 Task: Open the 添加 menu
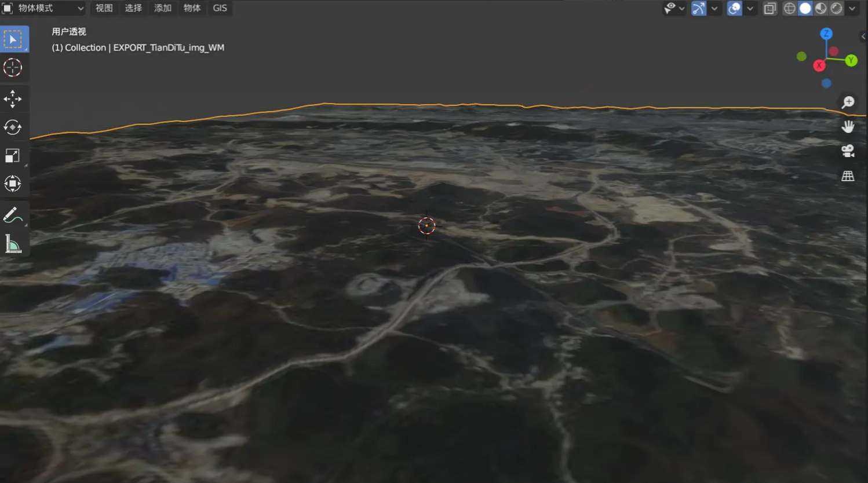click(163, 8)
